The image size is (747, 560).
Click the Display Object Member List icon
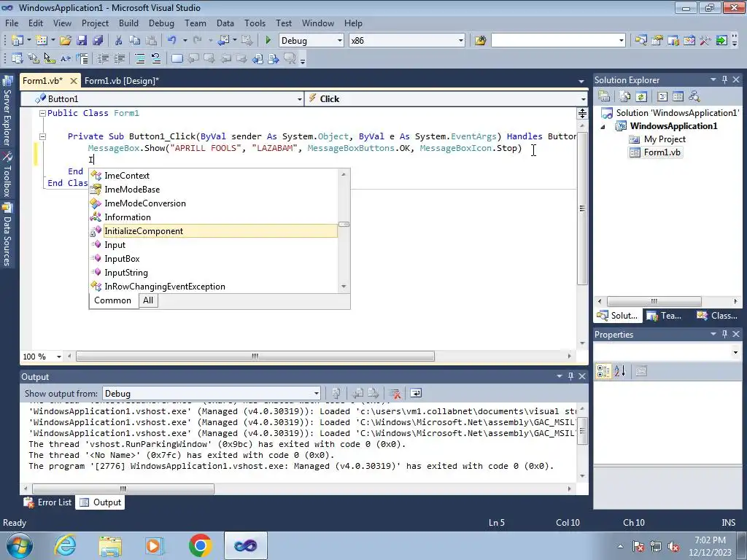click(18, 58)
